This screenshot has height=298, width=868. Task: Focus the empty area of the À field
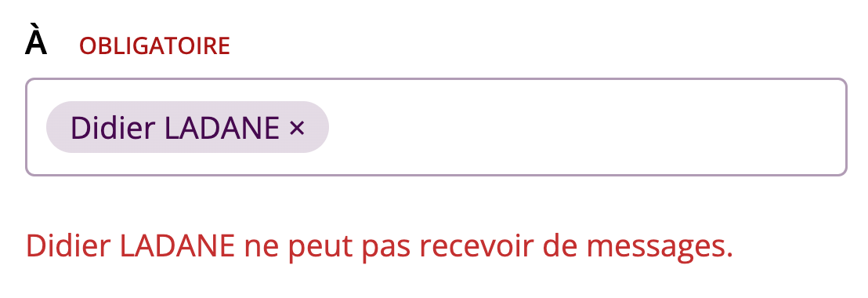tap(587, 127)
